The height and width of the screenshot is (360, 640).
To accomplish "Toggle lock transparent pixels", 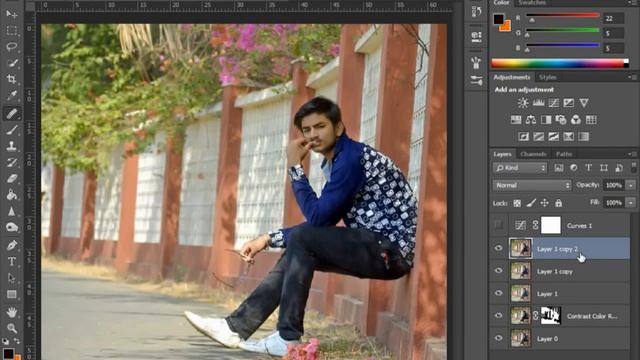I will coord(517,203).
